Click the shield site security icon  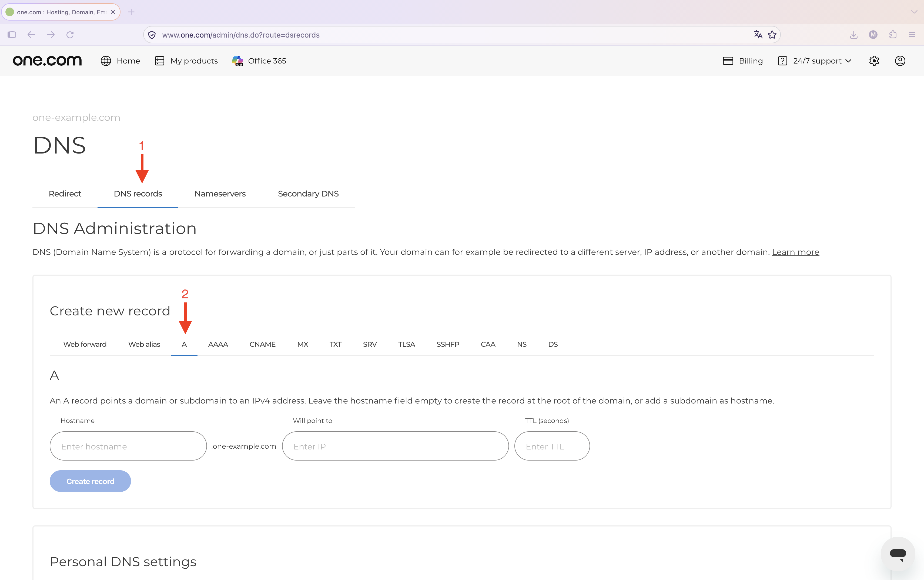point(152,35)
